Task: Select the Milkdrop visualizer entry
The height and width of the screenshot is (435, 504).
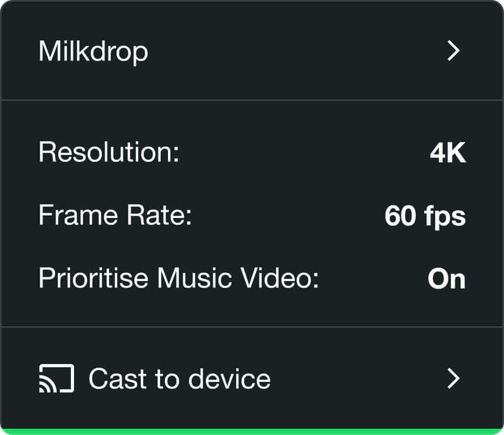Action: [252, 50]
